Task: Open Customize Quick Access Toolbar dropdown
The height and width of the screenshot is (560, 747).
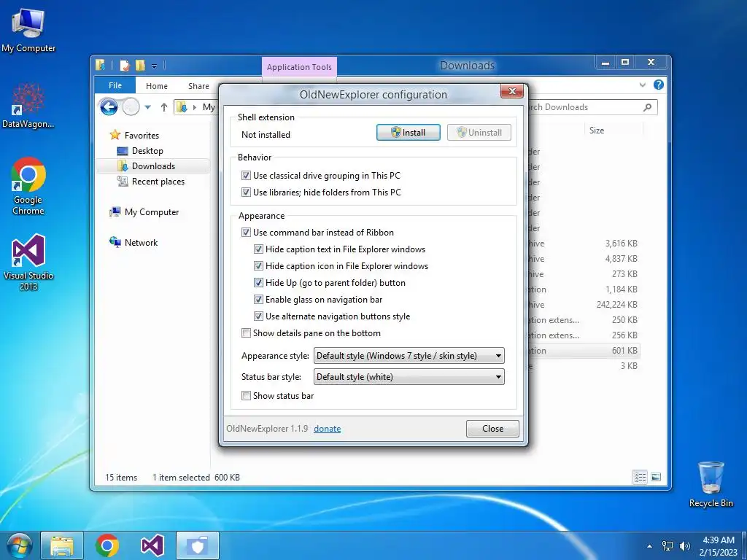Action: click(x=154, y=66)
